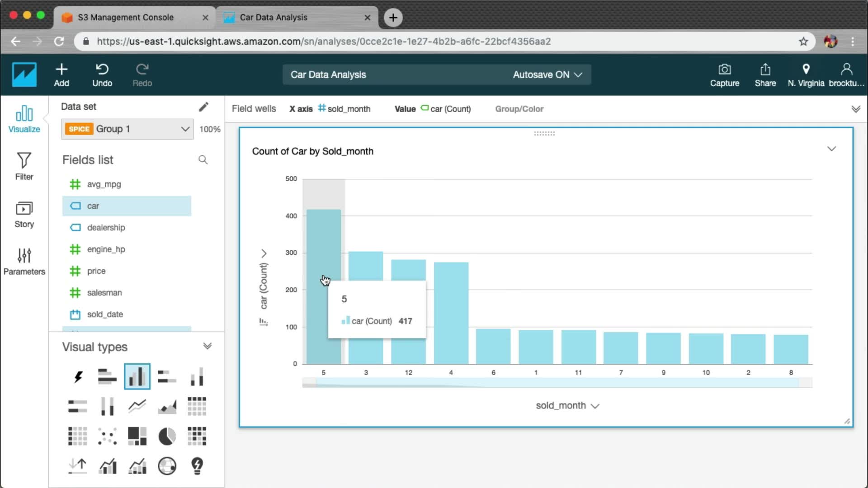Open the Parameters pane

point(24,261)
